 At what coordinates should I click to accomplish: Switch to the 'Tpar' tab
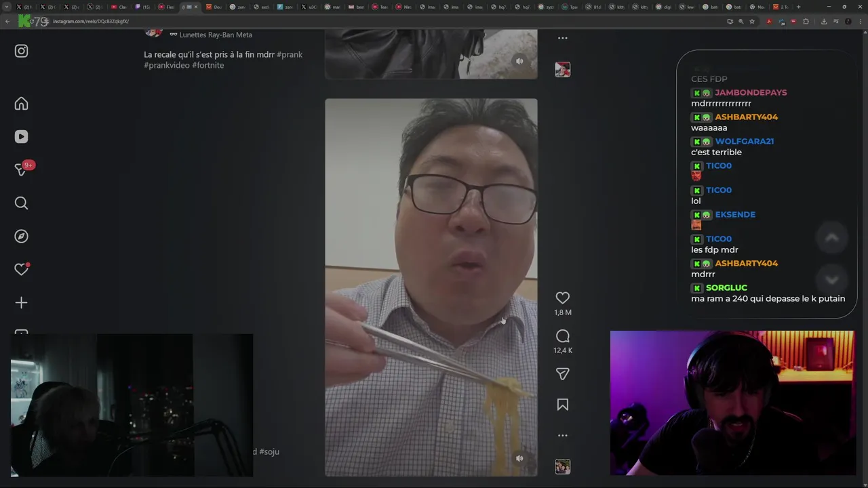pyautogui.click(x=570, y=7)
